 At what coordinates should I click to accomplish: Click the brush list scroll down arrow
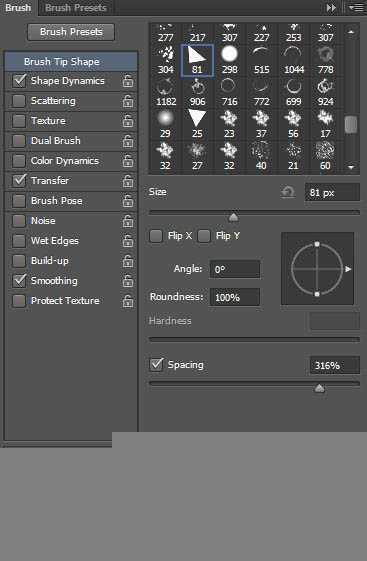click(351, 167)
